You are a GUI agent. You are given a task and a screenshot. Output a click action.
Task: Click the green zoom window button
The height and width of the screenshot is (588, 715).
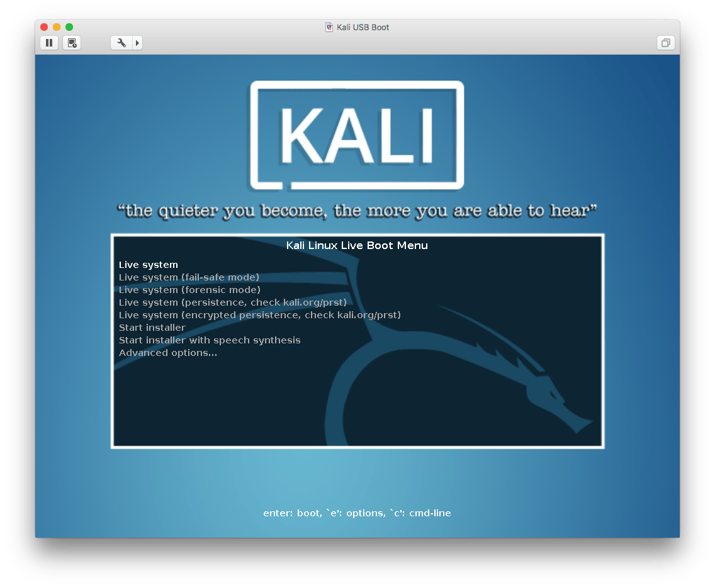(69, 27)
